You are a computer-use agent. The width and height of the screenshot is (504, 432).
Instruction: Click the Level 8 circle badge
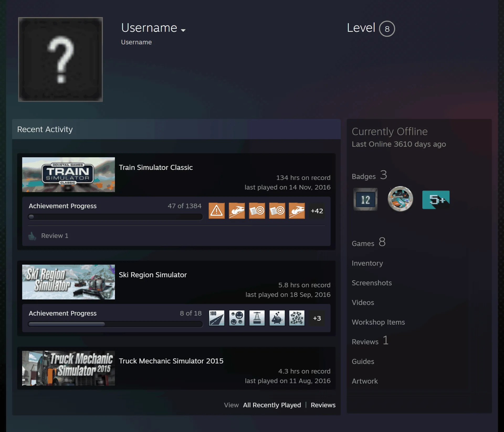[x=387, y=29]
